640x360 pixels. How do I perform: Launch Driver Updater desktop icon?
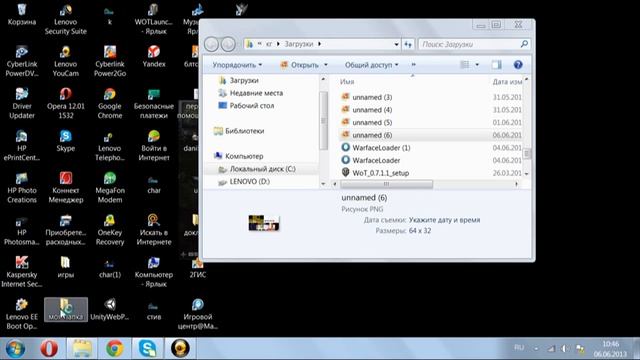pyautogui.click(x=22, y=103)
